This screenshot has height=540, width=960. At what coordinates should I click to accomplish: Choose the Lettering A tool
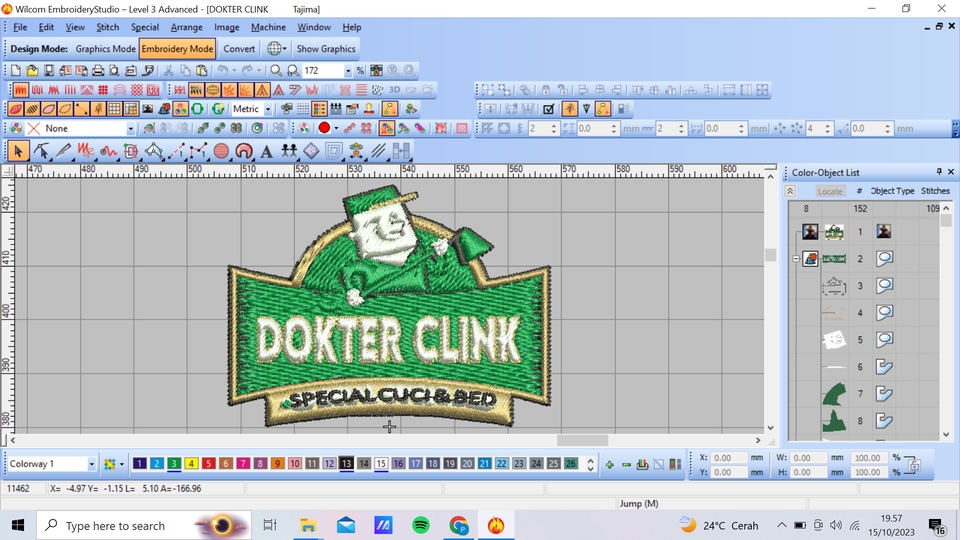(266, 151)
